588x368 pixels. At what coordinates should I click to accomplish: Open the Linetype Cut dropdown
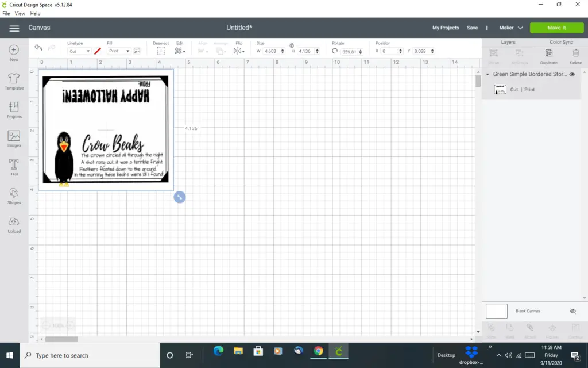point(79,51)
